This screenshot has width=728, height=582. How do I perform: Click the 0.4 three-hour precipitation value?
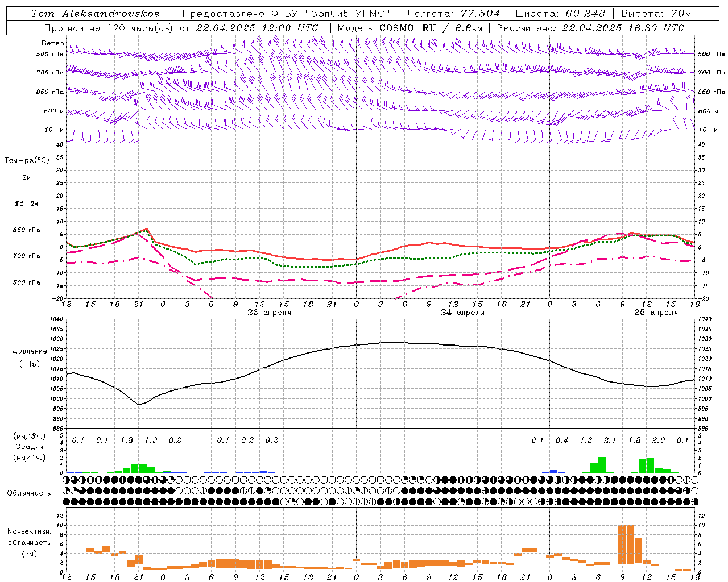pyautogui.click(x=562, y=440)
